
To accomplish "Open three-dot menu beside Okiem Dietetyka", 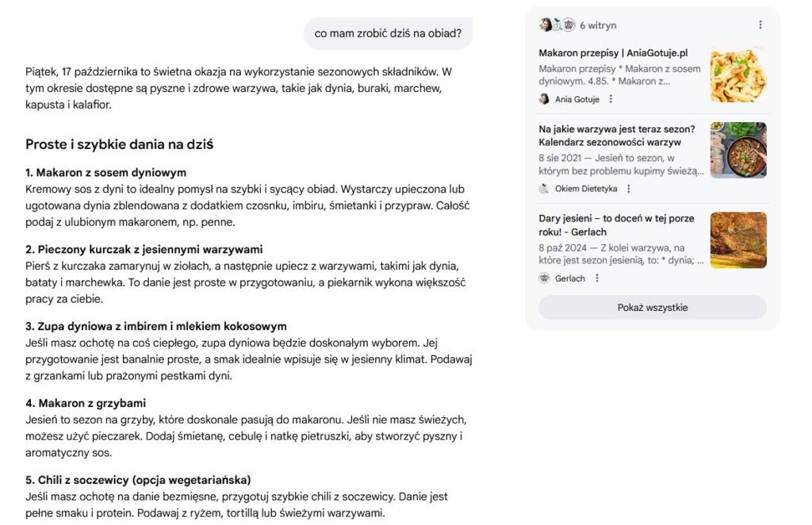I will (629, 189).
